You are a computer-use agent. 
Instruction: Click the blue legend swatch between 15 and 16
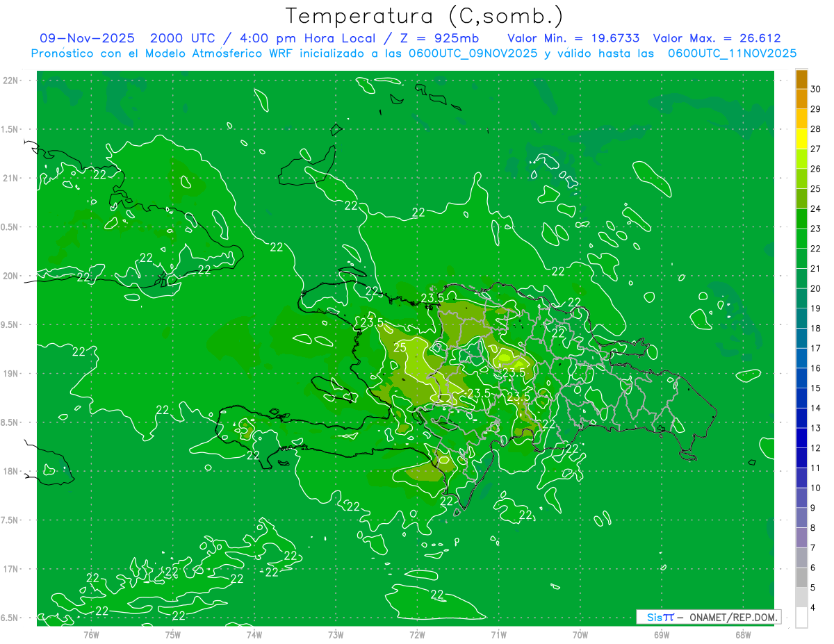[x=801, y=378]
